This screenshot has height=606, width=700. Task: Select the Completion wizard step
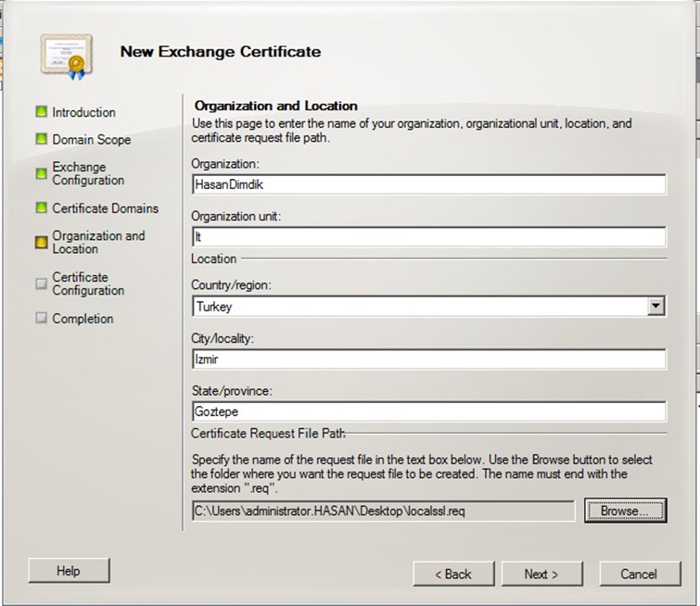click(x=83, y=318)
